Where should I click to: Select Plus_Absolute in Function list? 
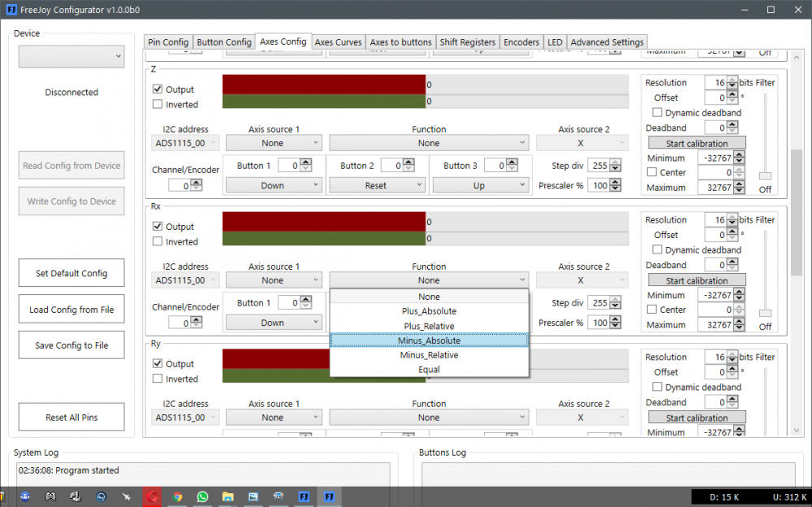(430, 311)
